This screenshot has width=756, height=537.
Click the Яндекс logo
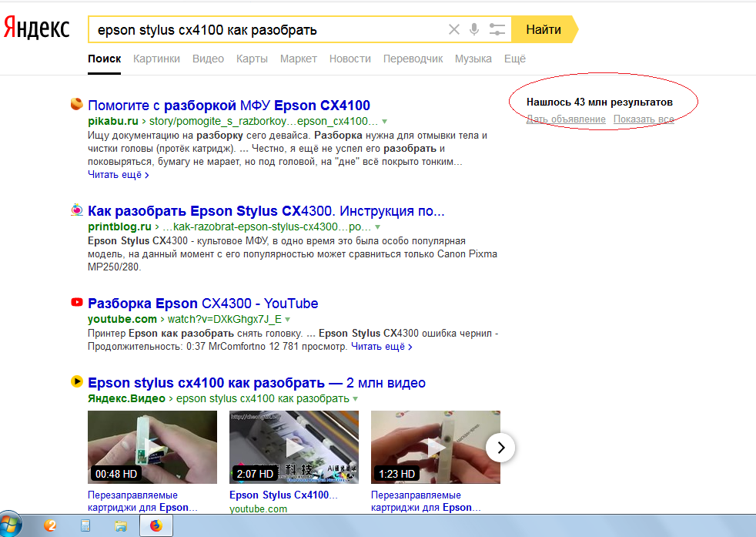click(x=37, y=29)
